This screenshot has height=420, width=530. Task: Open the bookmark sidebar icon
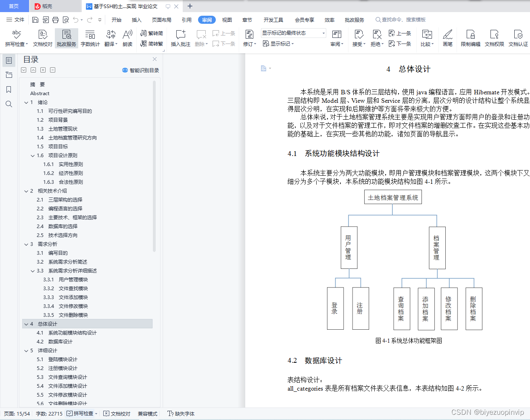9,89
